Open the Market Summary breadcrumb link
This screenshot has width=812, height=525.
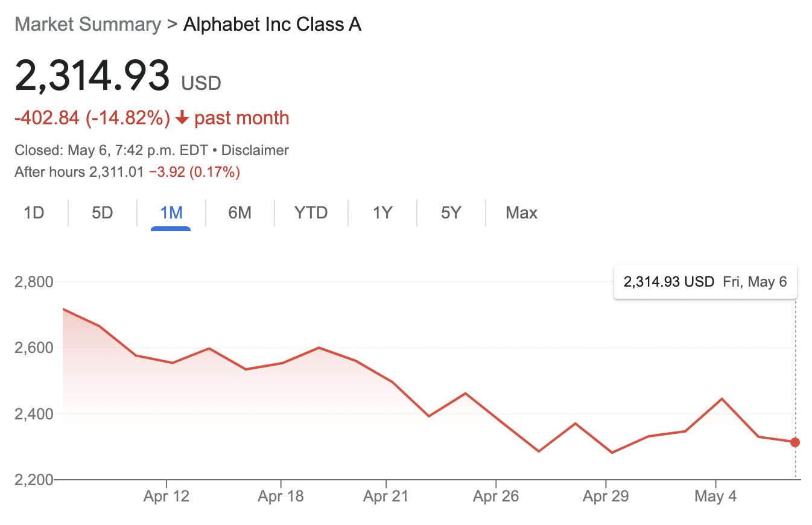pos(87,25)
